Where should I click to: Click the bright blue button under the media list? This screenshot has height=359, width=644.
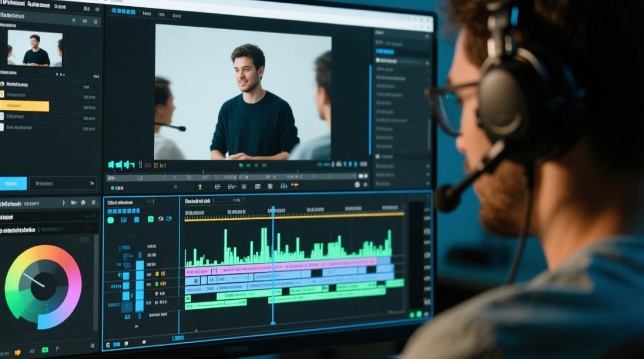13,183
